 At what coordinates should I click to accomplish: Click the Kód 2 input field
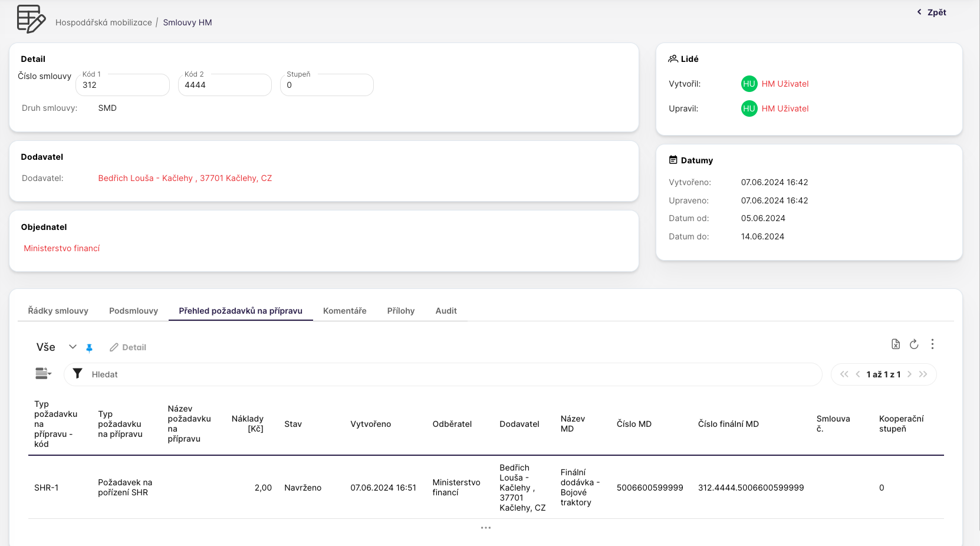pyautogui.click(x=225, y=85)
